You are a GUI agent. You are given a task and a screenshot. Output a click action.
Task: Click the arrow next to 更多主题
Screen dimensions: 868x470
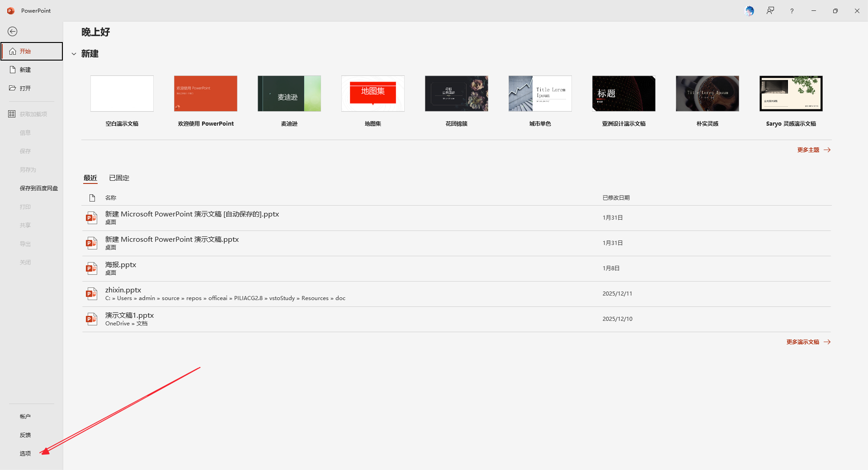click(x=827, y=150)
